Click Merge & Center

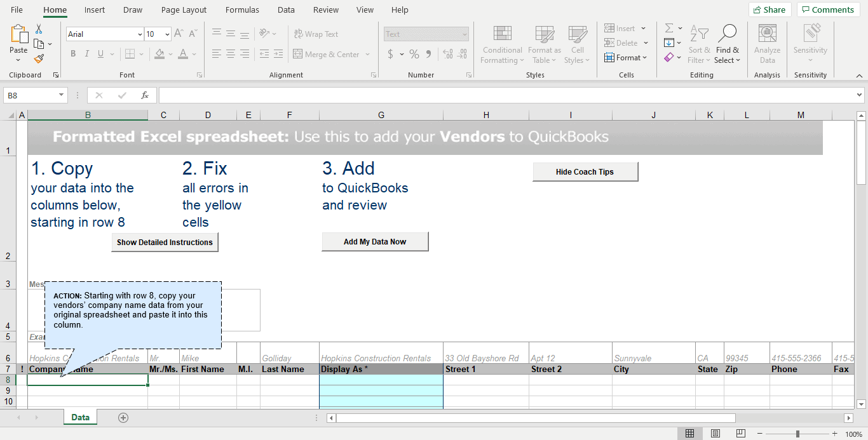(x=327, y=54)
